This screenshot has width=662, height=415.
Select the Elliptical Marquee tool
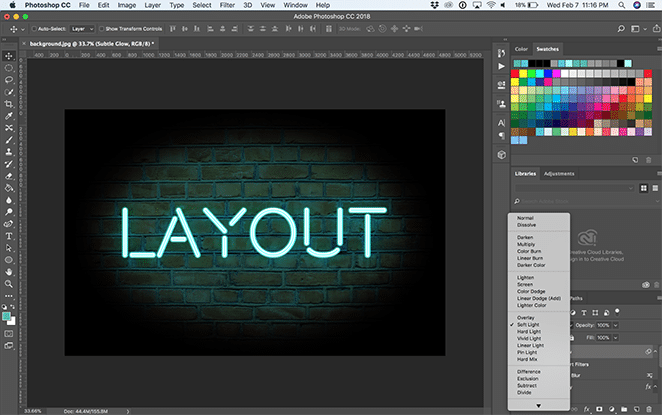[x=8, y=66]
